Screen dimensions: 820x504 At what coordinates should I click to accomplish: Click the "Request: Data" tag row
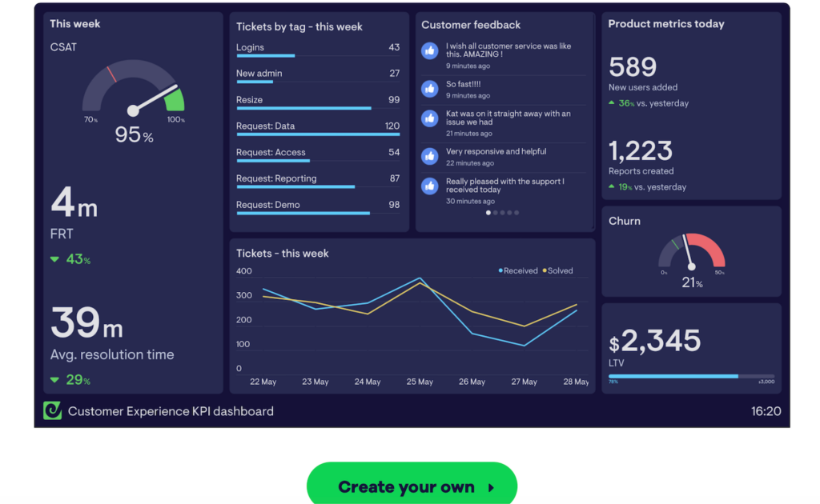318,126
